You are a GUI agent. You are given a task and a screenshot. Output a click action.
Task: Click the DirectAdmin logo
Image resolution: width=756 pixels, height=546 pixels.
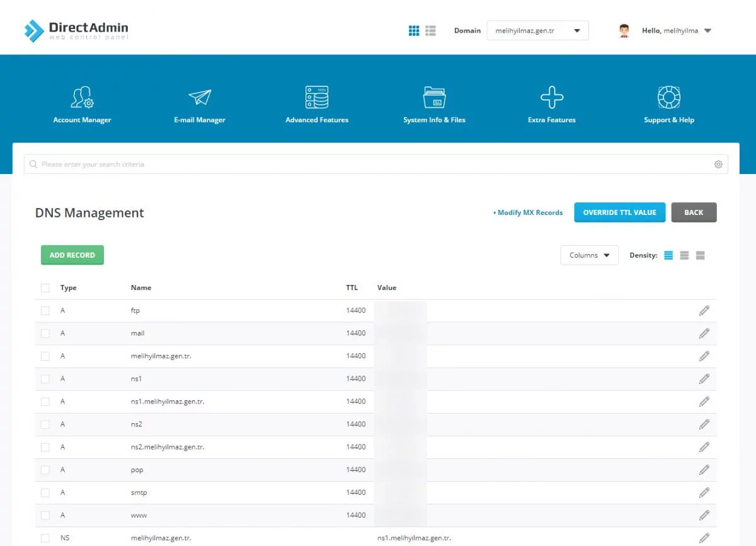coord(76,30)
